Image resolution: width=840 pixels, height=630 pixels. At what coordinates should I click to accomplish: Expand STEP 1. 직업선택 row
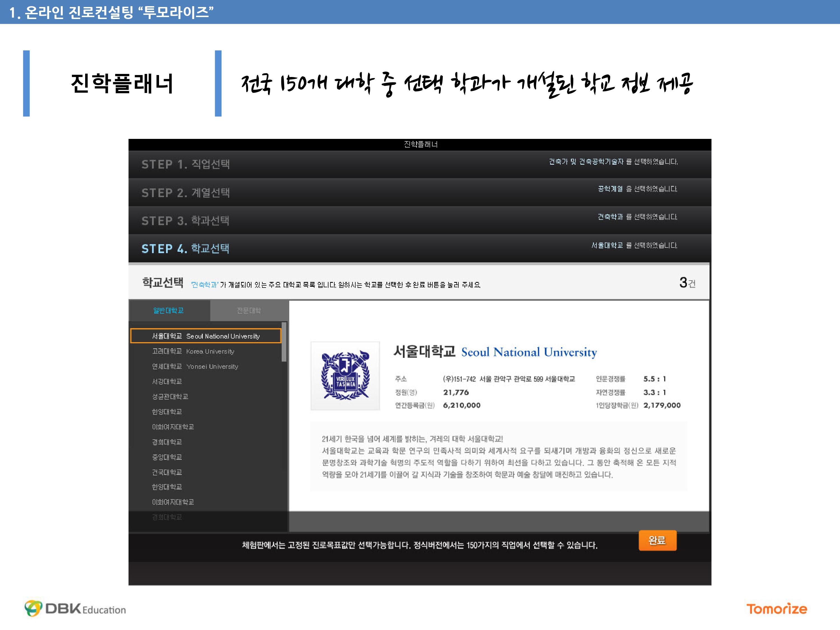click(420, 164)
